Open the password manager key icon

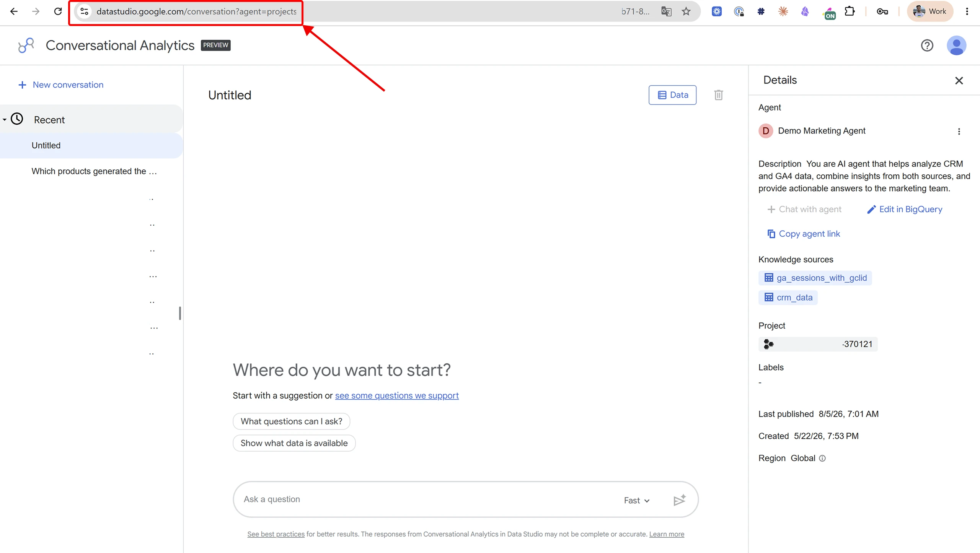(882, 11)
